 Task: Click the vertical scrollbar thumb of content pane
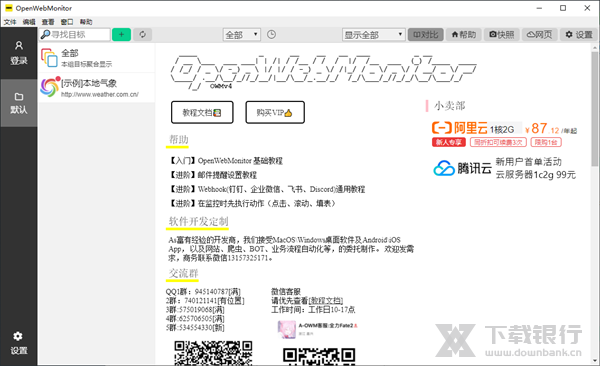(594, 109)
